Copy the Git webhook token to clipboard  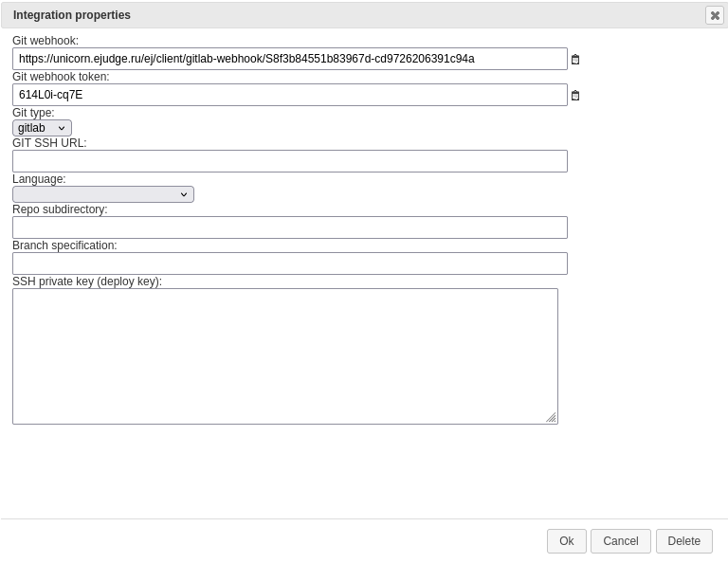point(574,96)
